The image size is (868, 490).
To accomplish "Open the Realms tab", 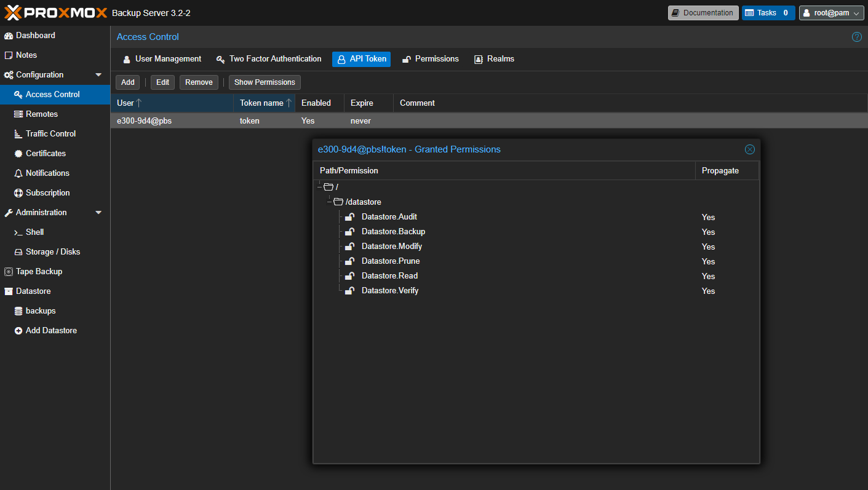I will pos(494,59).
